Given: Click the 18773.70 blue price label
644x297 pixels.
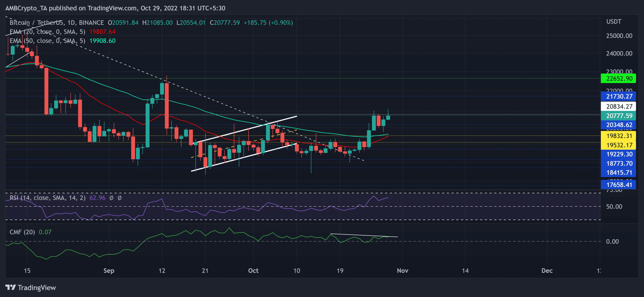Looking at the screenshot, I should (618, 163).
